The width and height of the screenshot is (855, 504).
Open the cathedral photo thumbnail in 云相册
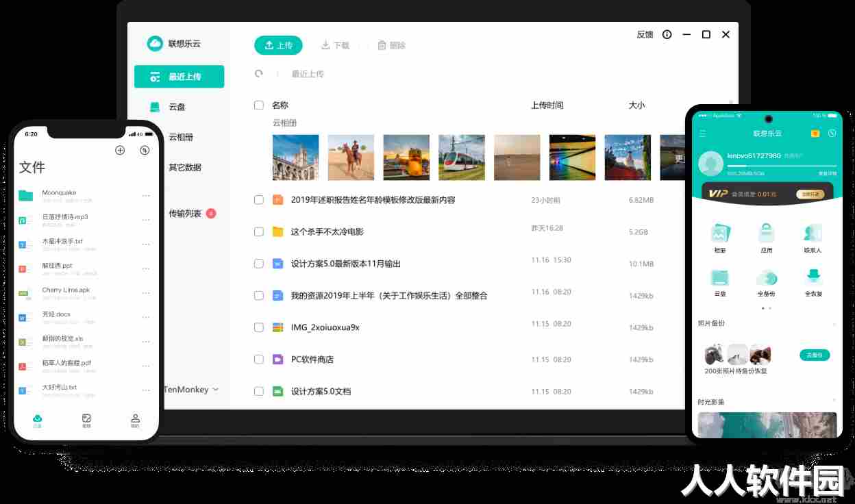295,157
